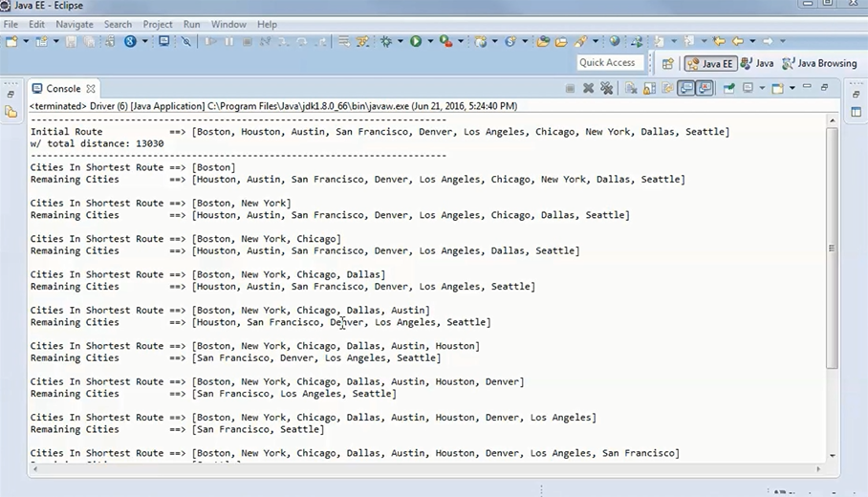Minimize the Console view panel
This screenshot has height=497, width=868.
click(x=807, y=86)
